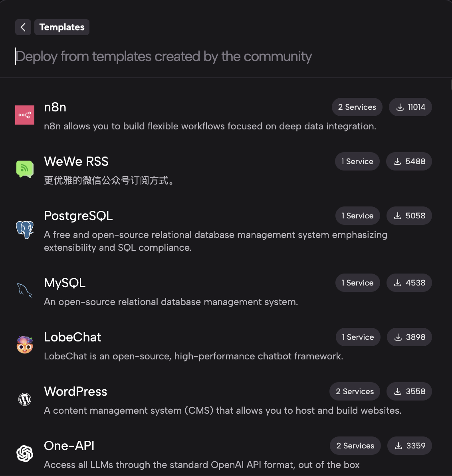Select the LobeChat template description

click(194, 356)
